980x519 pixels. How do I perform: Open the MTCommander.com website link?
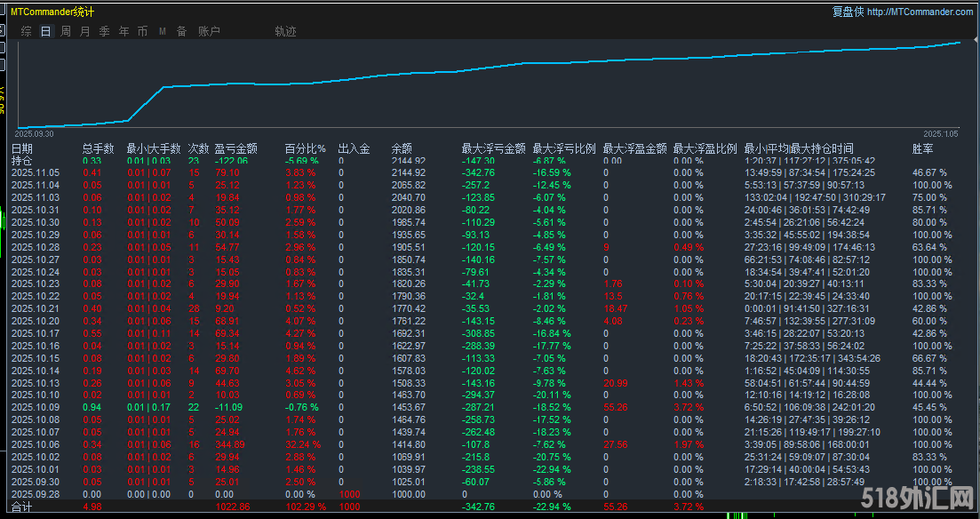coord(919,12)
